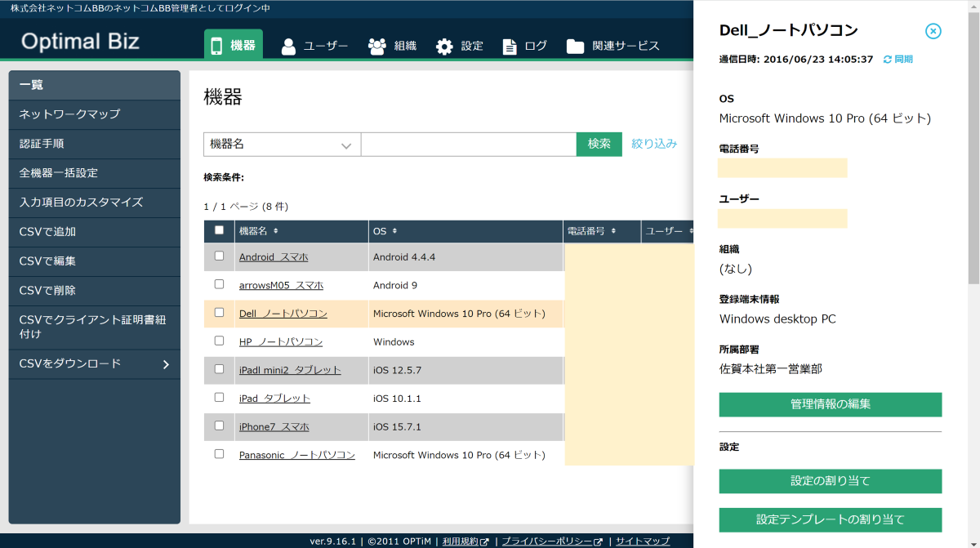Open the 絞り込み filter link

tap(654, 144)
